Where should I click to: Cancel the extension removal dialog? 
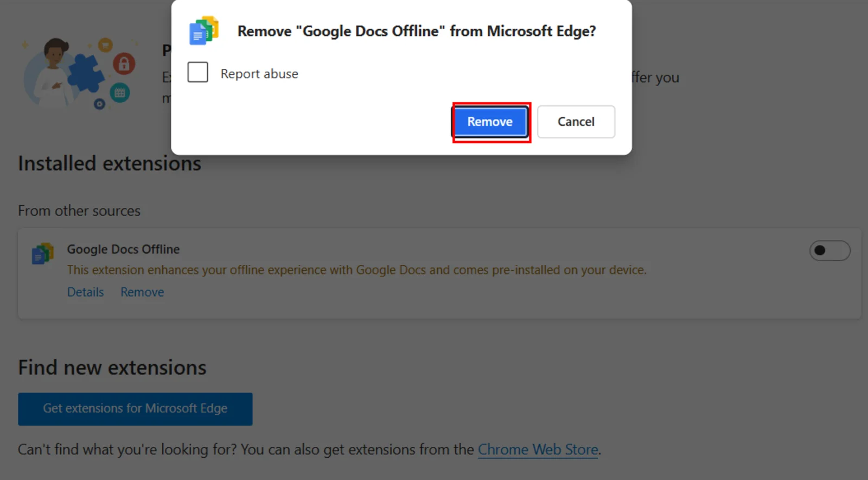[x=576, y=122]
